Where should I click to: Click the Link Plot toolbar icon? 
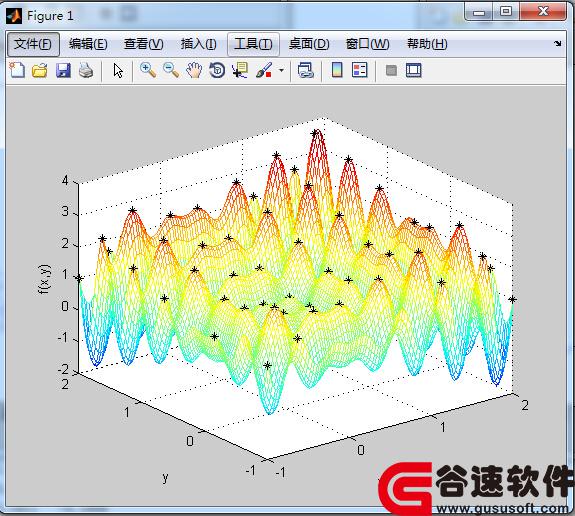[x=305, y=70]
